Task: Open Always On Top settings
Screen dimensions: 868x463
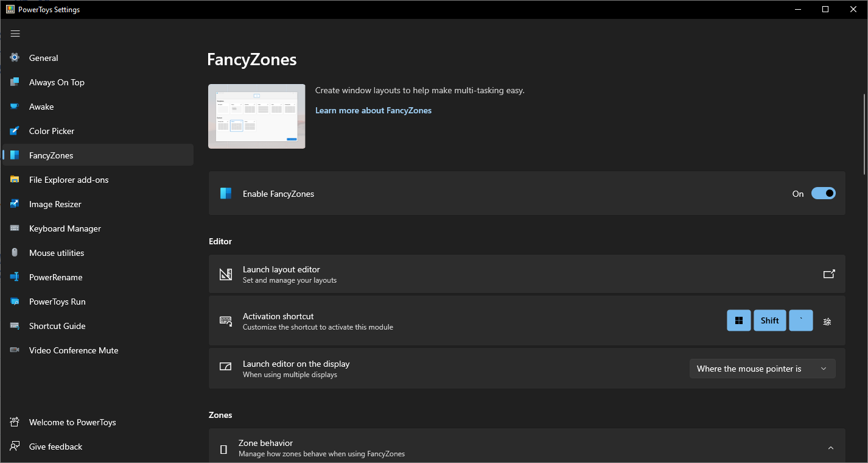Action: click(x=98, y=82)
